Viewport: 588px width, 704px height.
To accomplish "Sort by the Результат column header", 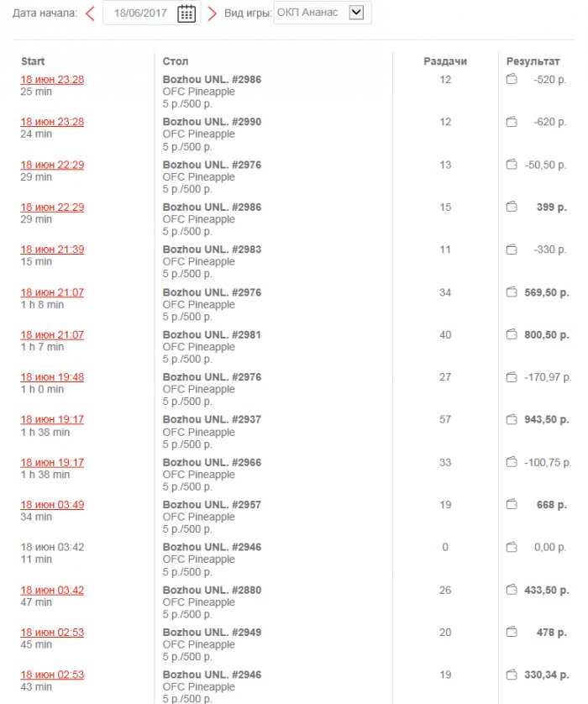I will tap(533, 61).
